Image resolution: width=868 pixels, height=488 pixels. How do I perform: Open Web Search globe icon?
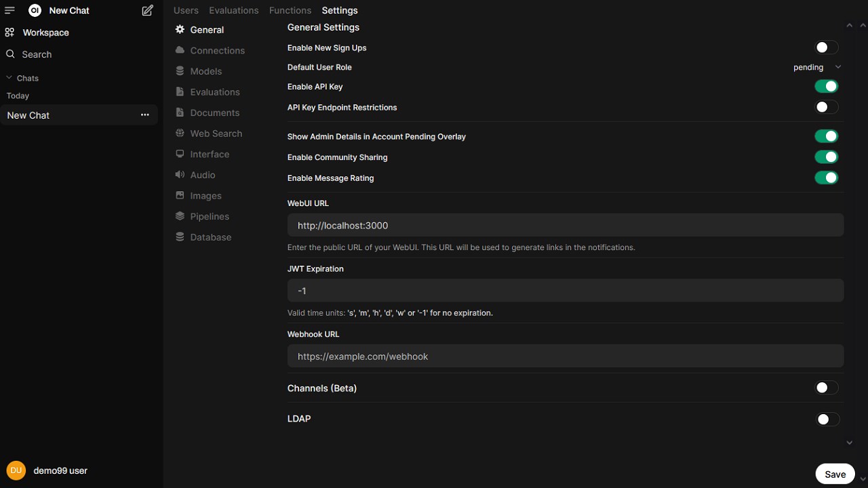click(x=180, y=134)
